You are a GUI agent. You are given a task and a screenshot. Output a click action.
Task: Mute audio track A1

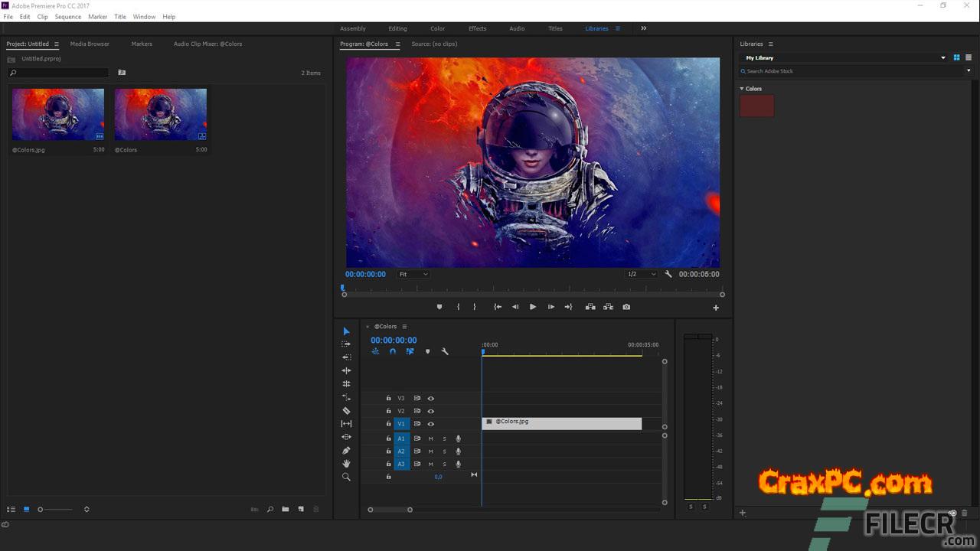[430, 439]
